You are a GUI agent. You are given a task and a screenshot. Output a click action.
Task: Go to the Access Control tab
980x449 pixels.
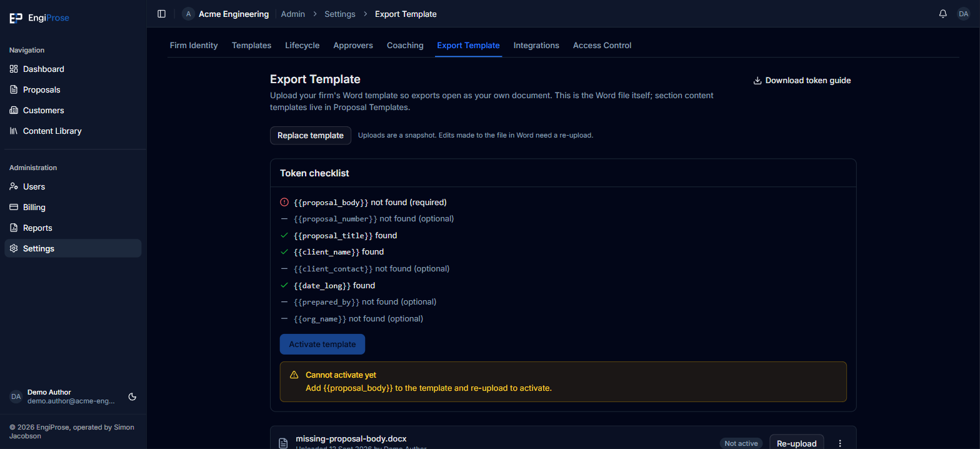coord(602,45)
